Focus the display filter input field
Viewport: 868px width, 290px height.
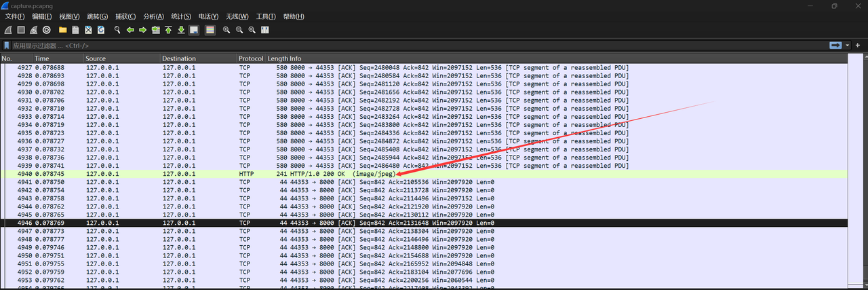419,46
